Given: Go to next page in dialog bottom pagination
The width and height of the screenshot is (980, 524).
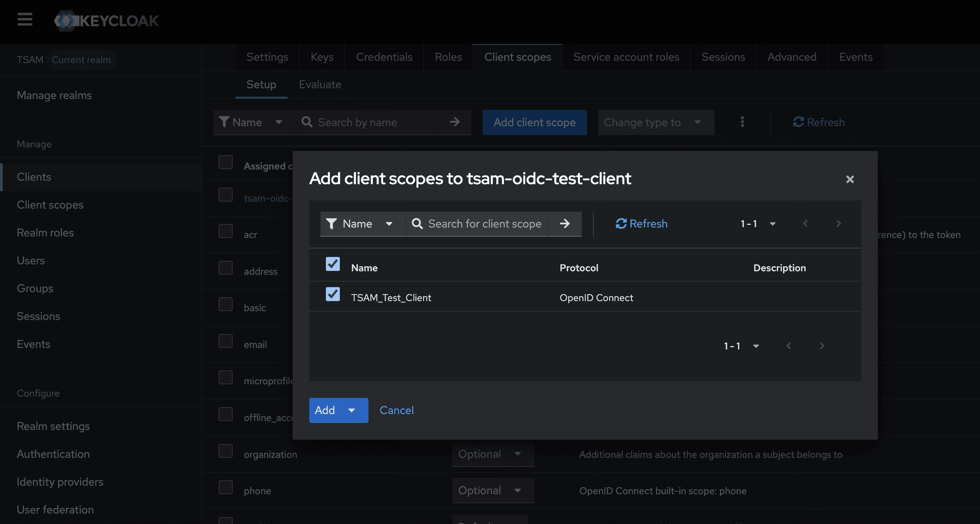Looking at the screenshot, I should [822, 346].
